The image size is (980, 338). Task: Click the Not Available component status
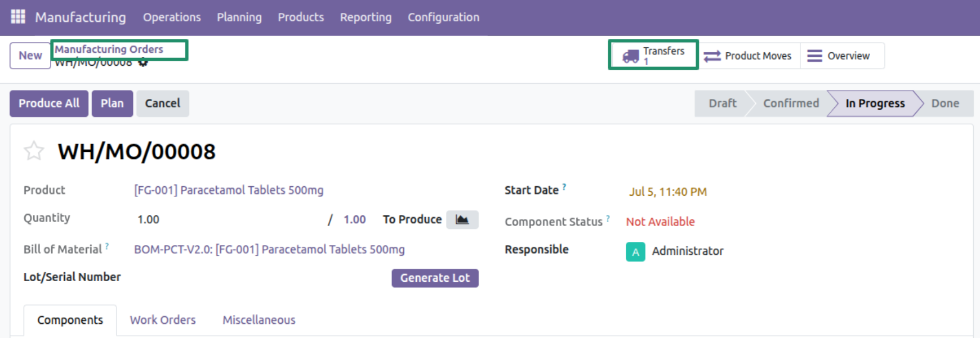click(x=660, y=222)
